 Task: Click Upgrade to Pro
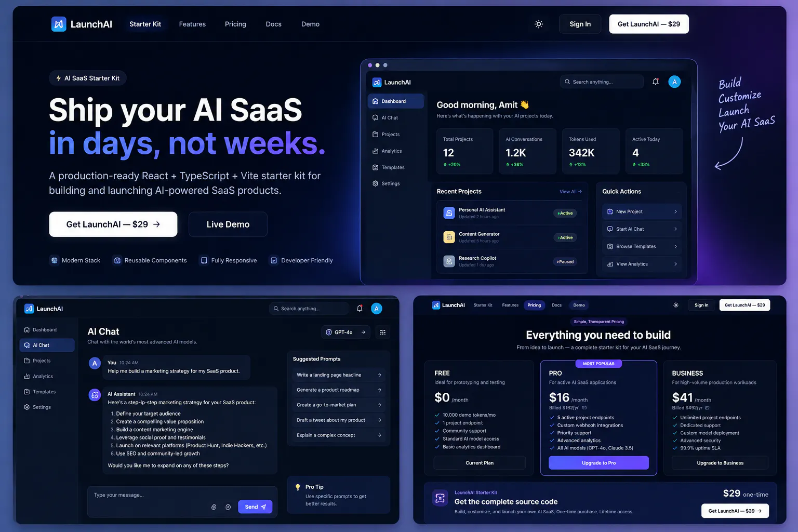coord(598,463)
